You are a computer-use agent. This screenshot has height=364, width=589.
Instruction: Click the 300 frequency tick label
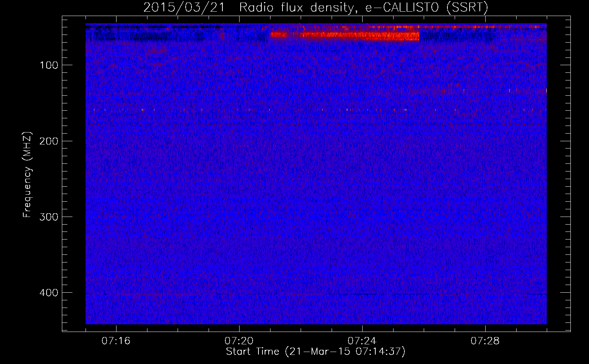point(49,217)
